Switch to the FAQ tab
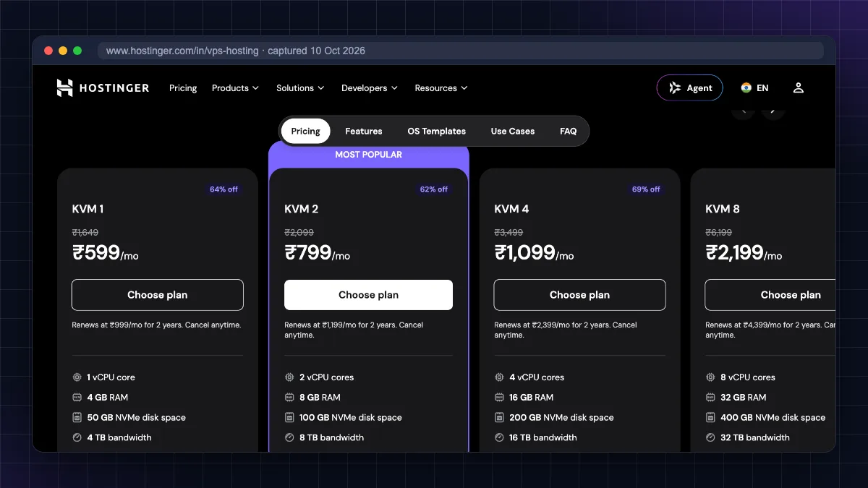Viewport: 868px width, 488px height. coord(569,132)
